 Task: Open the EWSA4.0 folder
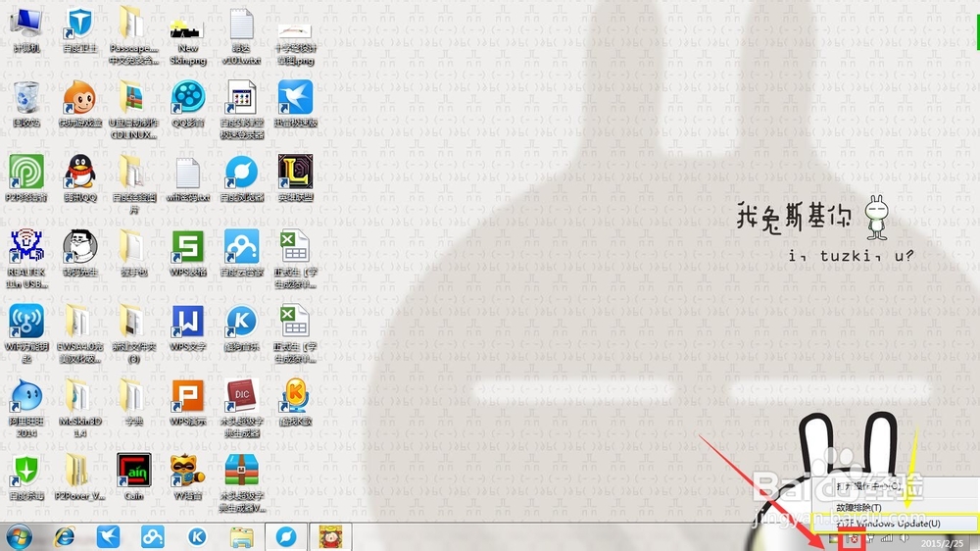(80, 334)
